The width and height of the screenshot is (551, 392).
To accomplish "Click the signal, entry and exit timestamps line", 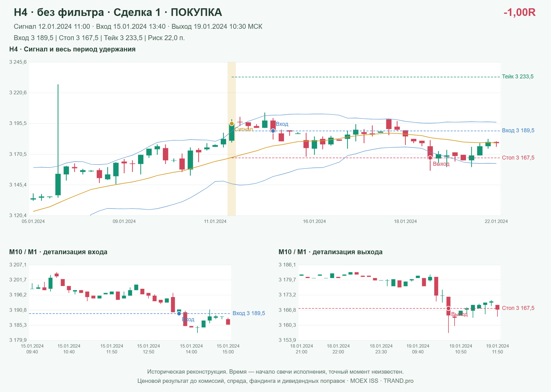I will (x=138, y=27).
